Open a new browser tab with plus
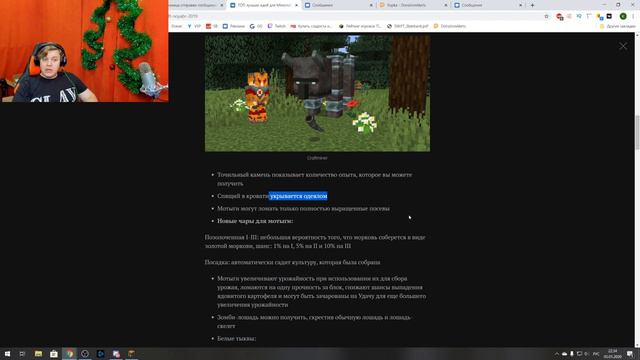Viewport: 640px width, 360px height. pos(532,5)
